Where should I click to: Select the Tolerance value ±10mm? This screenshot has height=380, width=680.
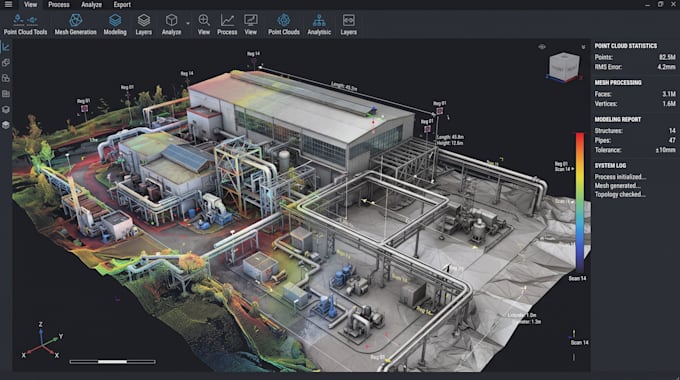pyautogui.click(x=665, y=150)
